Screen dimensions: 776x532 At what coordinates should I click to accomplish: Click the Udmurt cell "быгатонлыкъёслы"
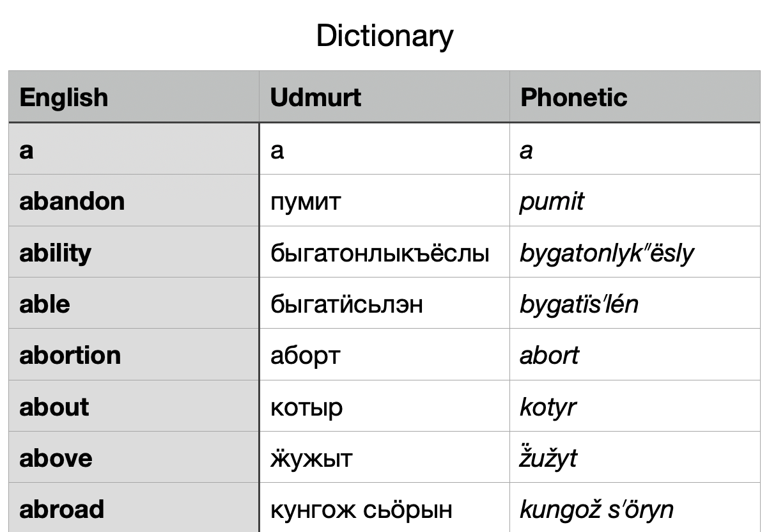pyautogui.click(x=380, y=253)
